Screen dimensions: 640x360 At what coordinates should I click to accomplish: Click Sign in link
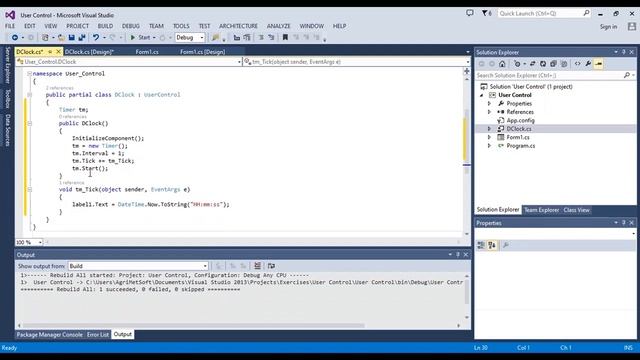point(608,27)
